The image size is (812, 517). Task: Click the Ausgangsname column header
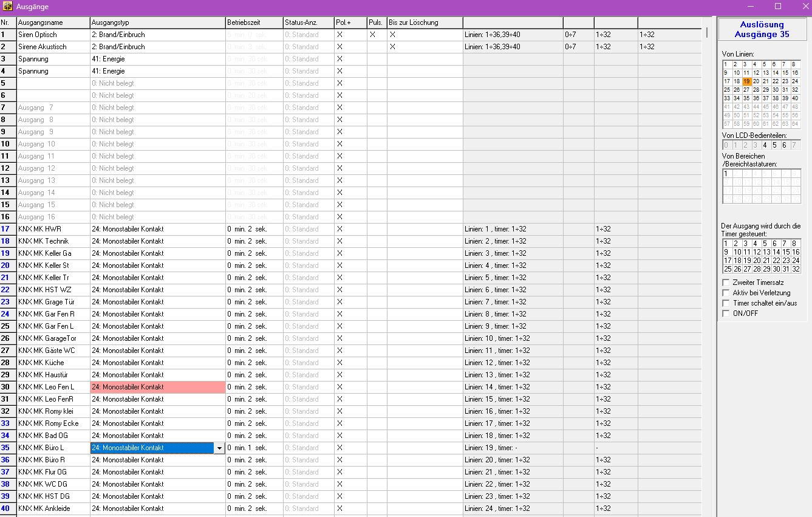point(53,22)
